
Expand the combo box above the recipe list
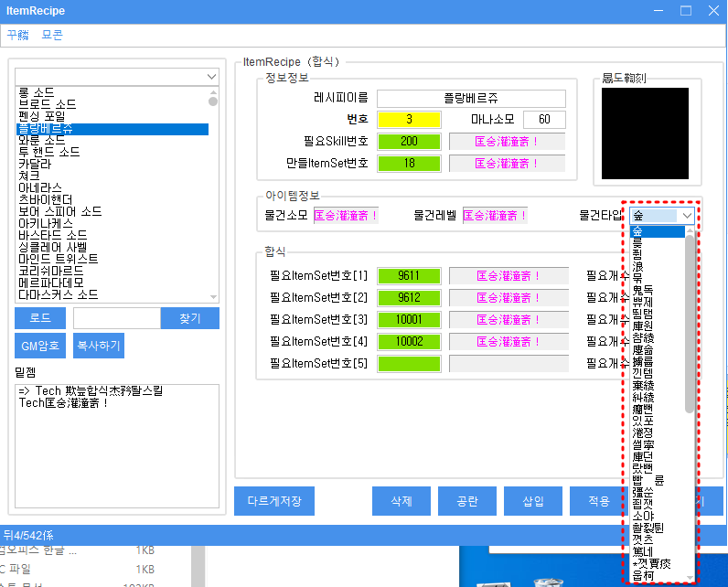211,77
